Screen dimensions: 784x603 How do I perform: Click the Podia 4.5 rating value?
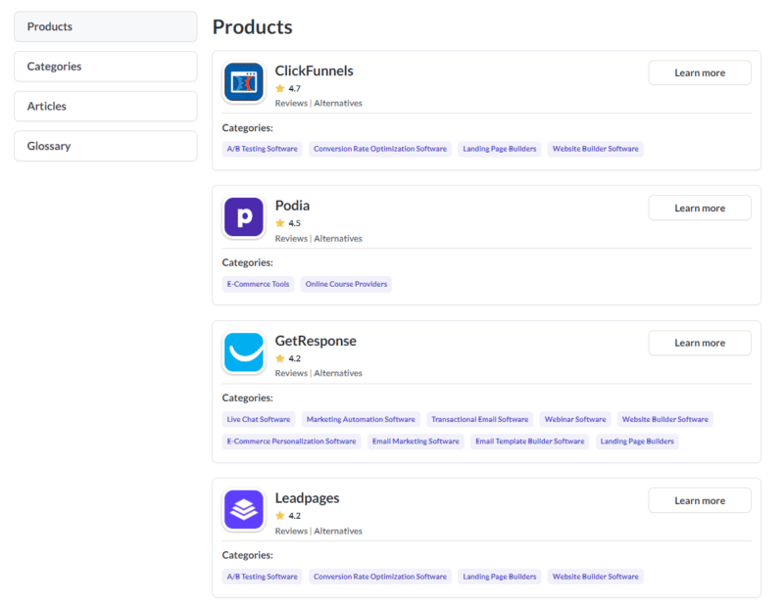294,223
